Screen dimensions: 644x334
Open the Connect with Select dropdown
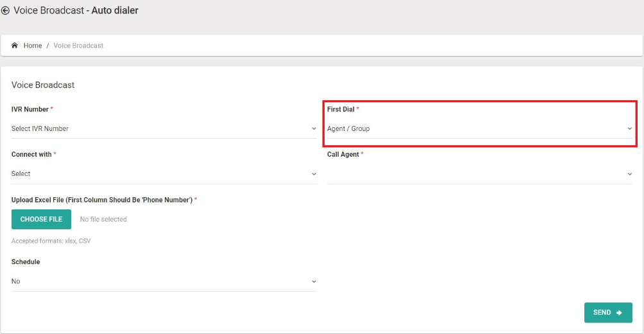click(x=164, y=174)
